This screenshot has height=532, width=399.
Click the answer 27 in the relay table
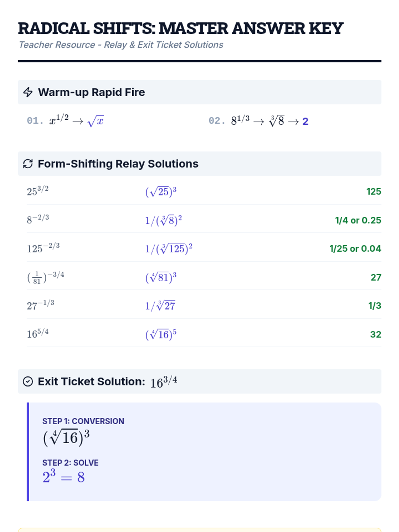point(376,277)
